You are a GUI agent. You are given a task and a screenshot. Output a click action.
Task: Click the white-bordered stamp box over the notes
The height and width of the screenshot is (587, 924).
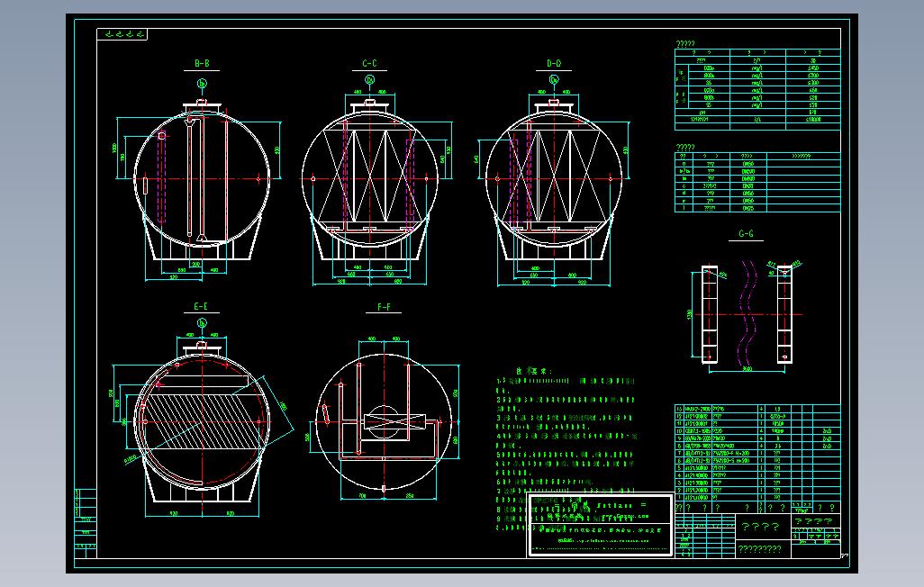(600, 525)
